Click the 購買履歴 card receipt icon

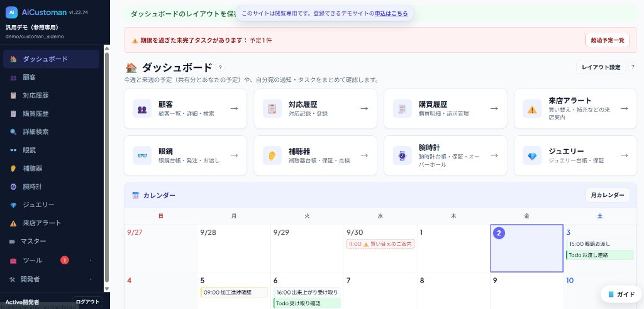pos(402,109)
